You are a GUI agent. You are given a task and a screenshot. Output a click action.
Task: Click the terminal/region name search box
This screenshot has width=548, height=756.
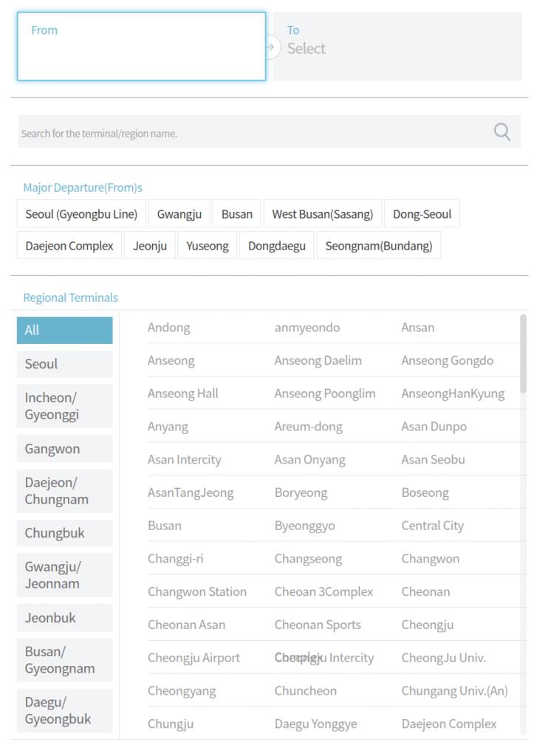[x=251, y=133]
